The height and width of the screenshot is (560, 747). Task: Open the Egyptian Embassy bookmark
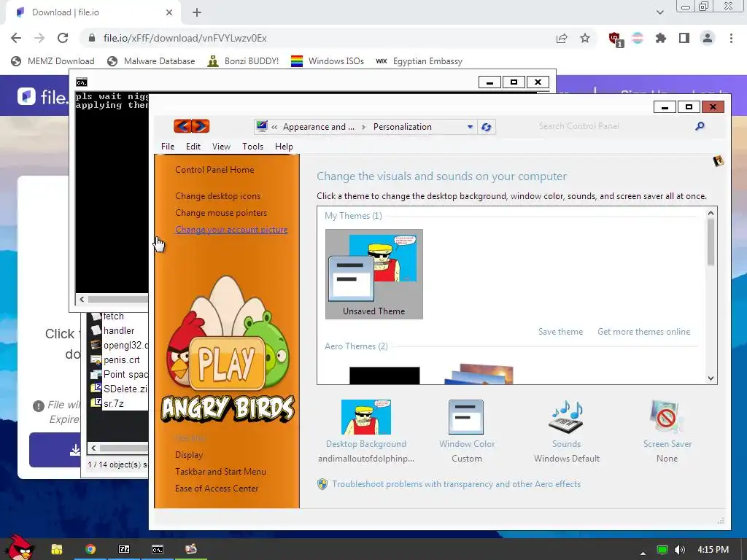tap(419, 61)
